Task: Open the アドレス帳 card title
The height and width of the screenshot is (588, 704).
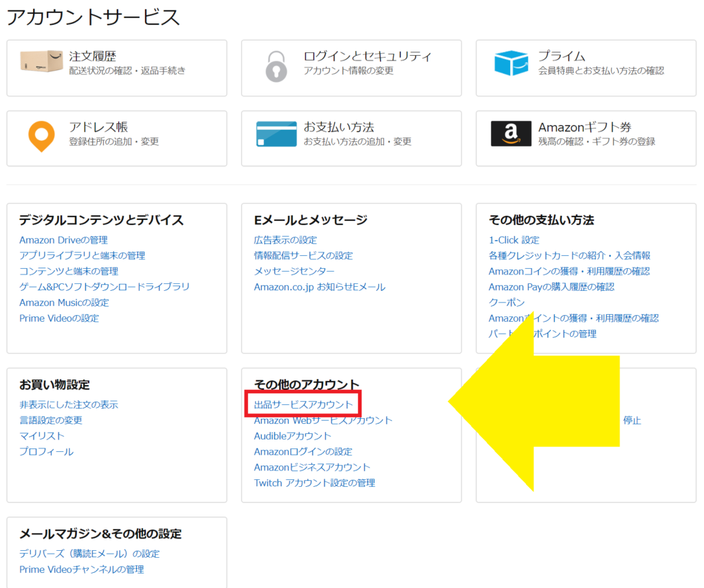Action: [98, 127]
